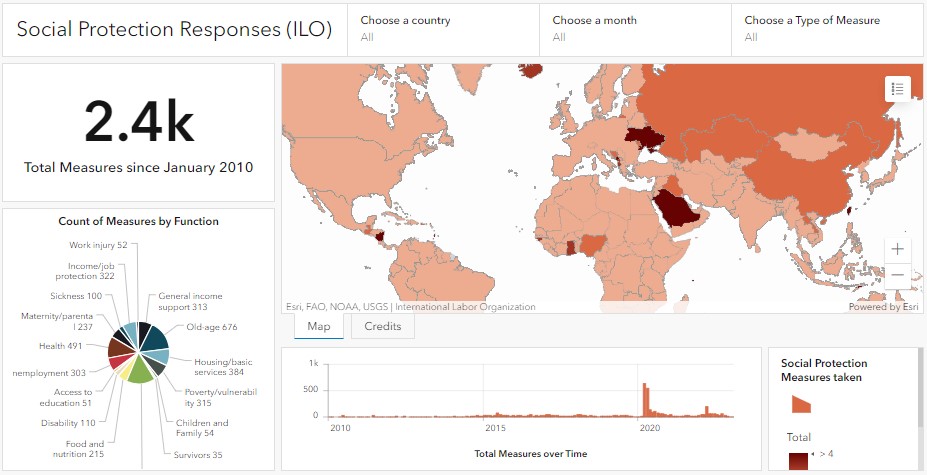This screenshot has height=475, width=927.
Task: Click Ukraine's dark red shape on map
Action: click(x=641, y=139)
